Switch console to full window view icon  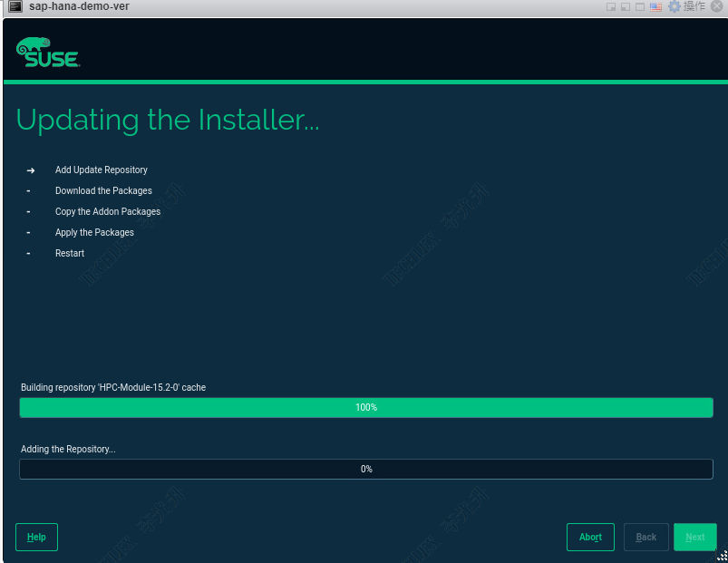tap(640, 7)
